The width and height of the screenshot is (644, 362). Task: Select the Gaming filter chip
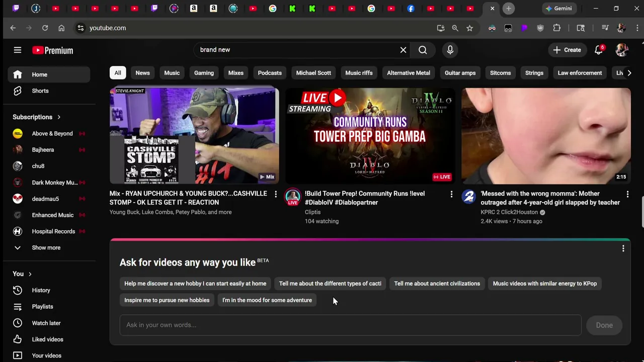pos(204,73)
